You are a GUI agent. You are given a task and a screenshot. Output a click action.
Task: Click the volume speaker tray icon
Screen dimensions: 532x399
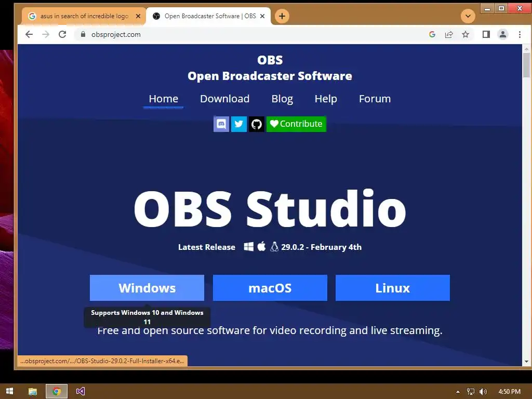coord(483,392)
